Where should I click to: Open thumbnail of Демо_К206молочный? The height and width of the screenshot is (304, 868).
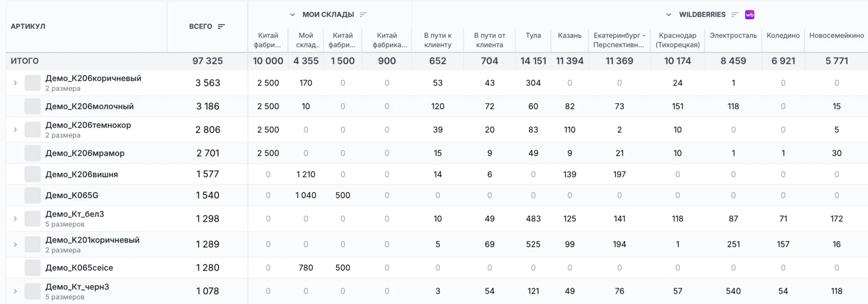click(x=33, y=107)
